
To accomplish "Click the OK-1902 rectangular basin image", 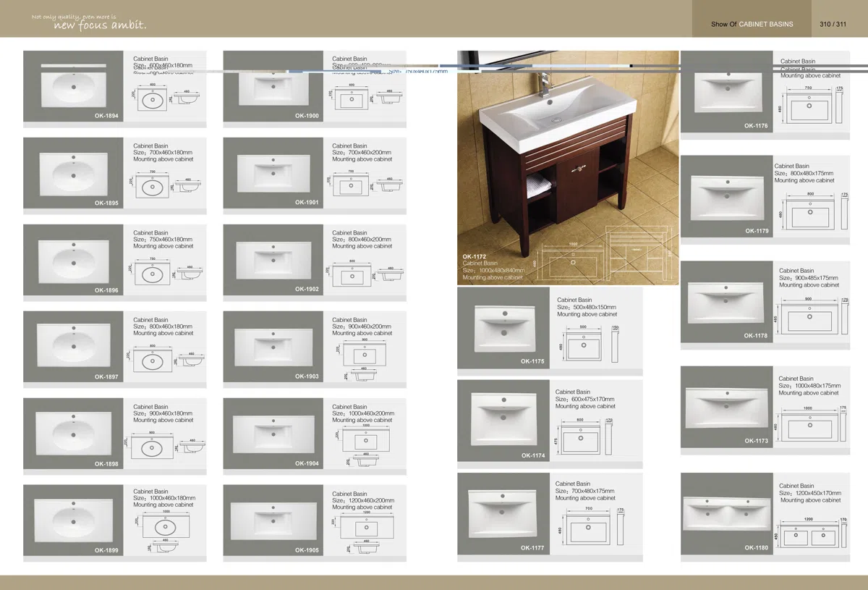I will pos(273,260).
